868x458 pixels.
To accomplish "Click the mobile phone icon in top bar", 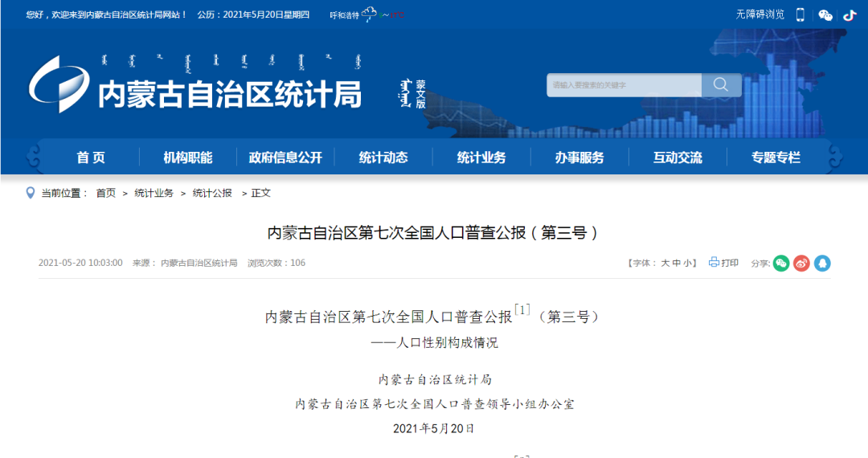I will point(800,15).
